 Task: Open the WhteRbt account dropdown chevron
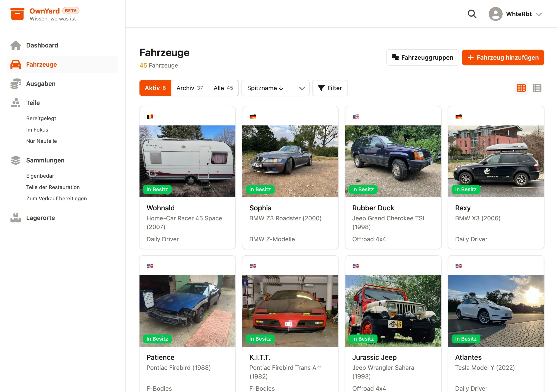539,14
